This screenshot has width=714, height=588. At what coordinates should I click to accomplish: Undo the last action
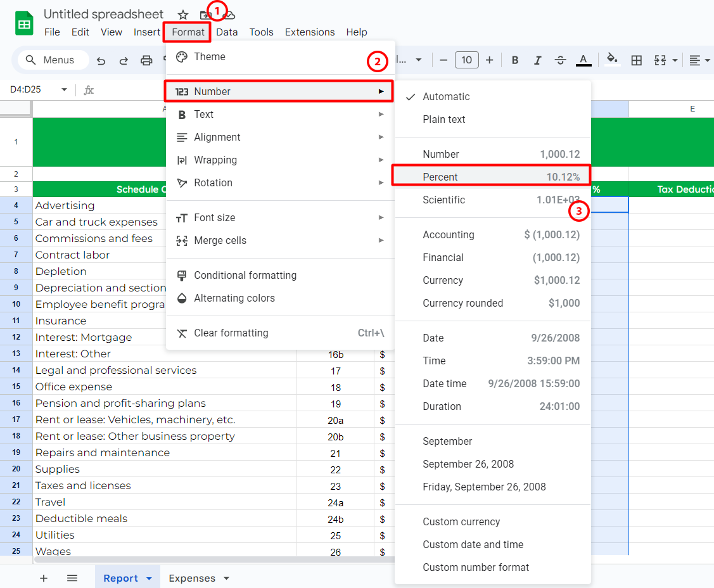(x=101, y=60)
